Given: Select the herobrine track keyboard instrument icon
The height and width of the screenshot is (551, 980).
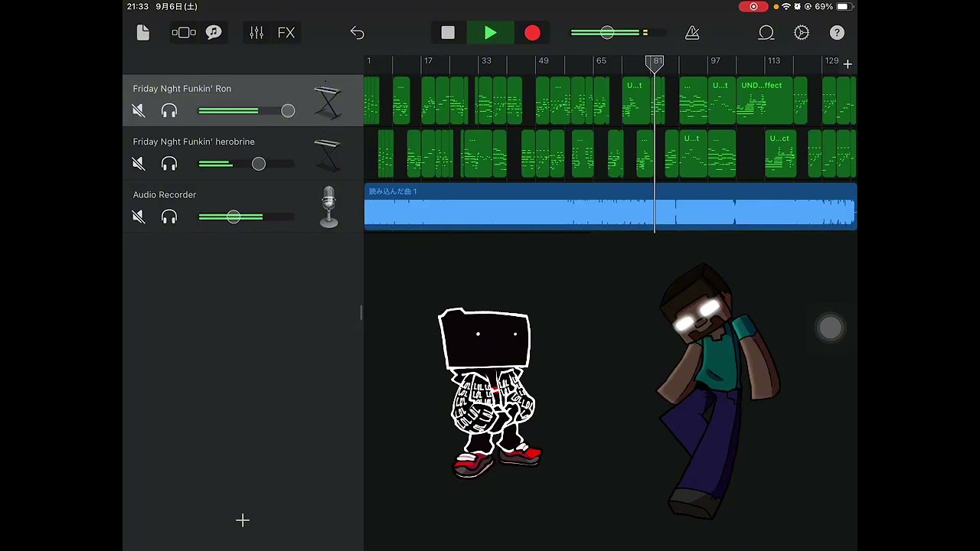Looking at the screenshot, I should click(327, 153).
